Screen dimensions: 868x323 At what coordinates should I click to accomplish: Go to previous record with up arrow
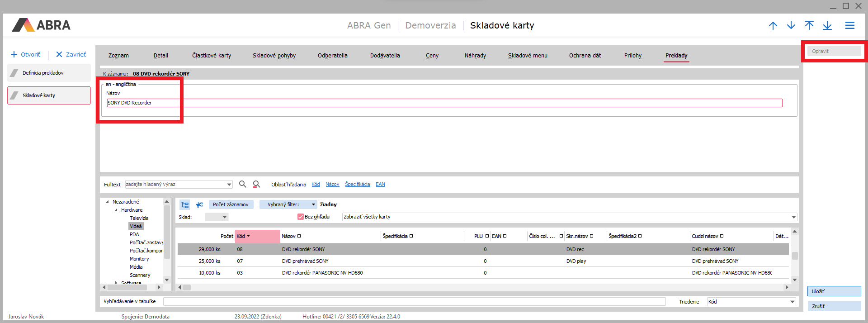pos(773,25)
